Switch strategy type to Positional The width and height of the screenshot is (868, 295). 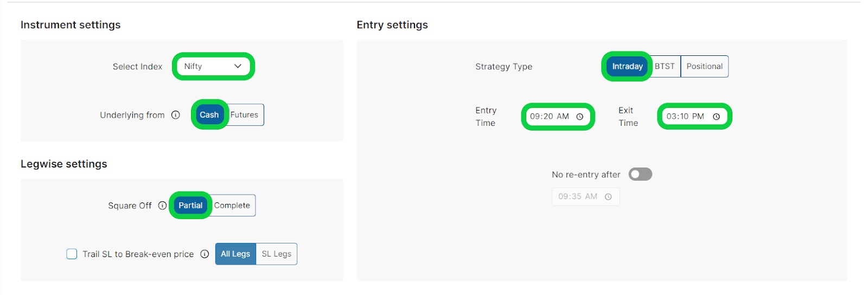704,66
